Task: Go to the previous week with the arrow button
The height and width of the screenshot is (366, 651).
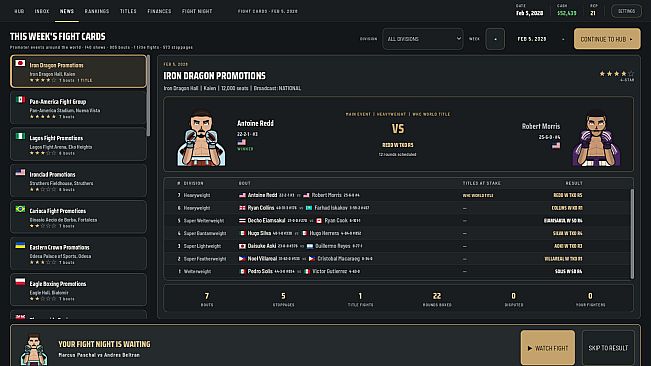Action: [x=495, y=39]
